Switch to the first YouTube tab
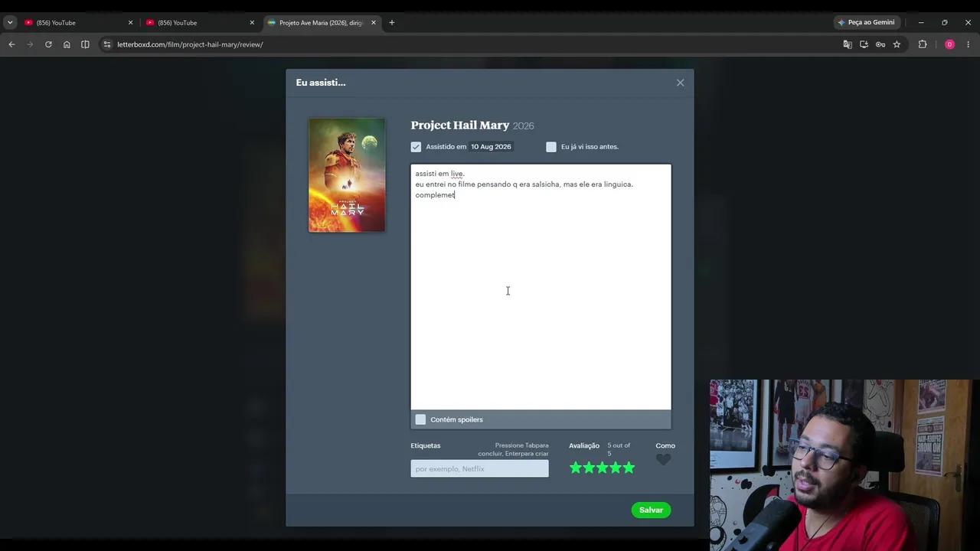Screen dimensions: 980x551 tap(77, 22)
